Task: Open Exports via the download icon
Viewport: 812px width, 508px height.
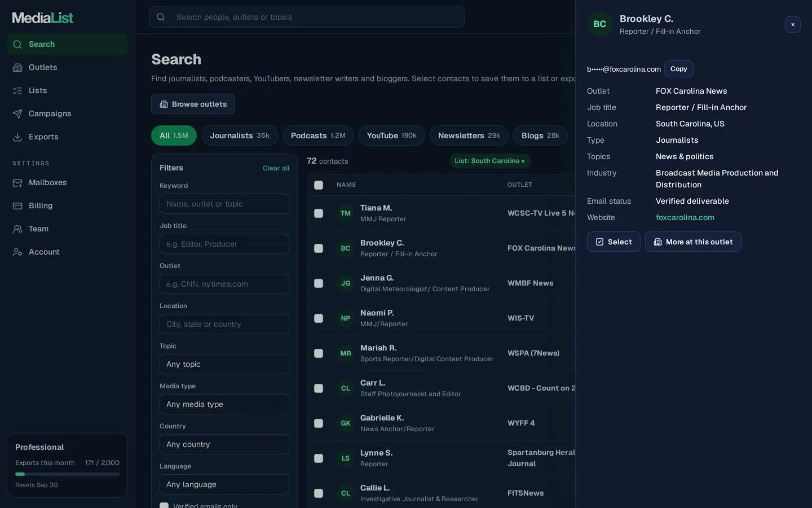Action: [17, 137]
